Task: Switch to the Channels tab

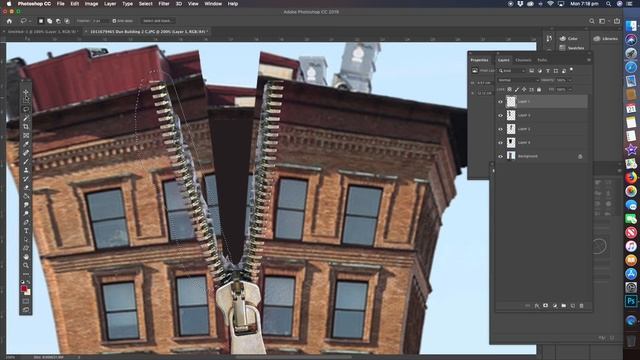Action: 523,60
